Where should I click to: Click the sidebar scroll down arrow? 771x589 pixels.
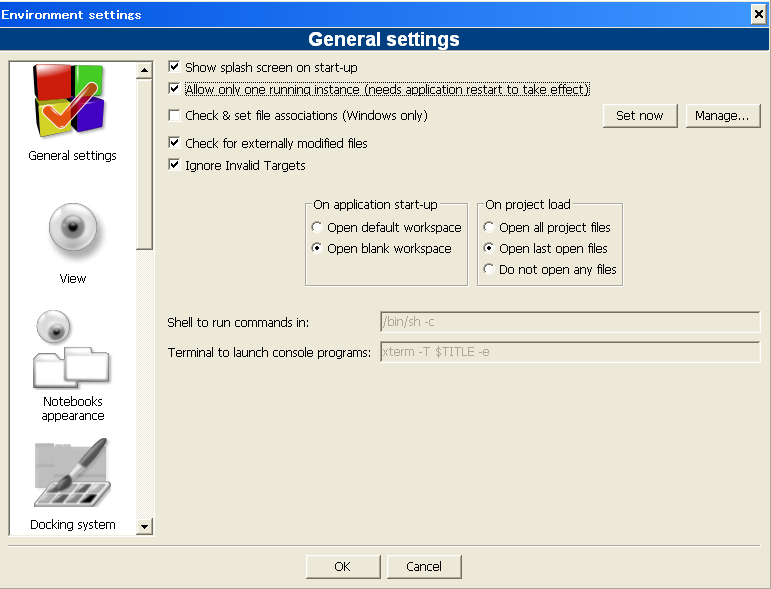click(x=145, y=527)
